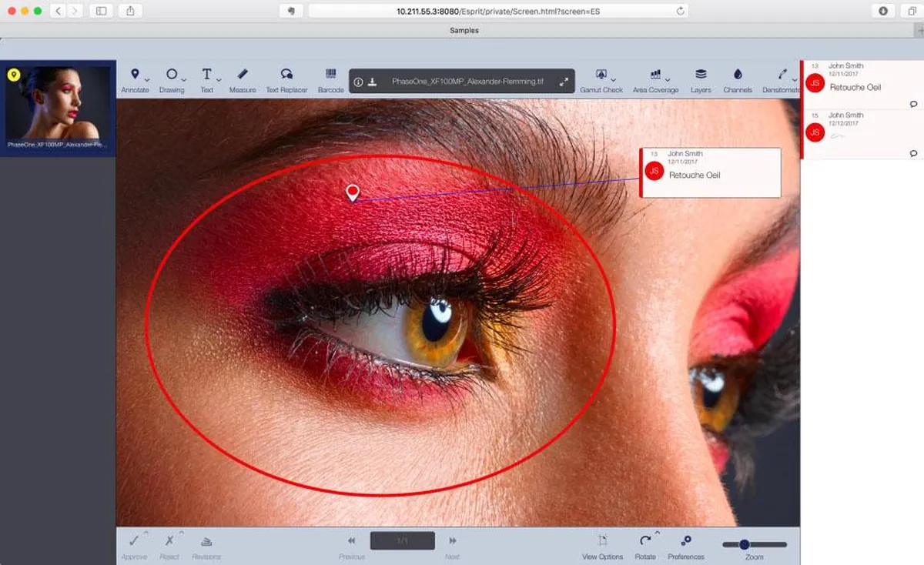Click the JS avatar on the Retouche Oeil sidebar comment
This screenshot has height=565, width=924.
[x=815, y=83]
